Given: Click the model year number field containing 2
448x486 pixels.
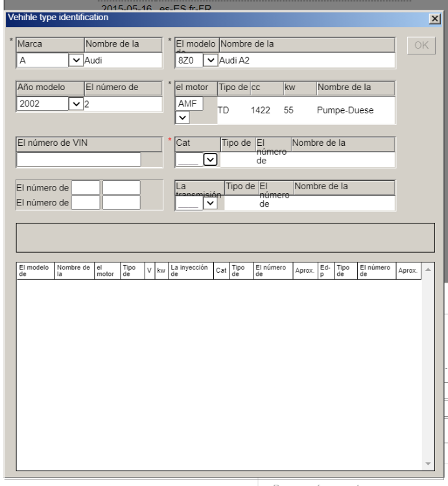Looking at the screenshot, I should tap(123, 104).
